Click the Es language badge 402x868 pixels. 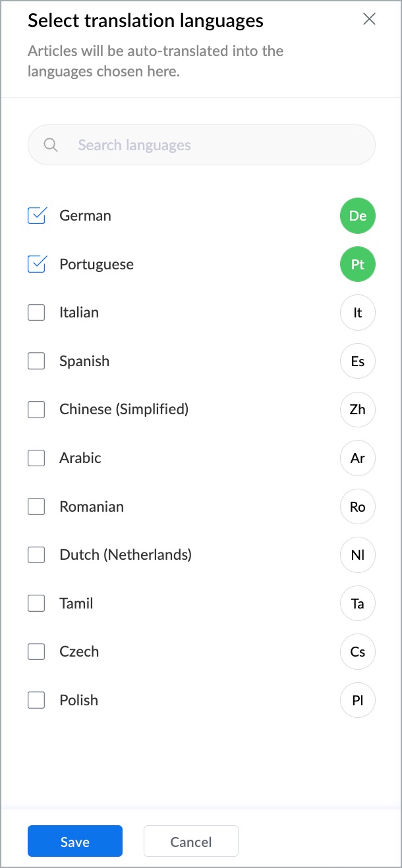point(358,361)
